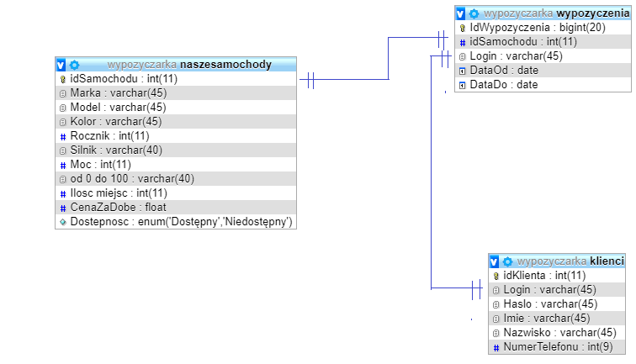Collapse the wypozyczenia table with its V toggle

tap(460, 13)
